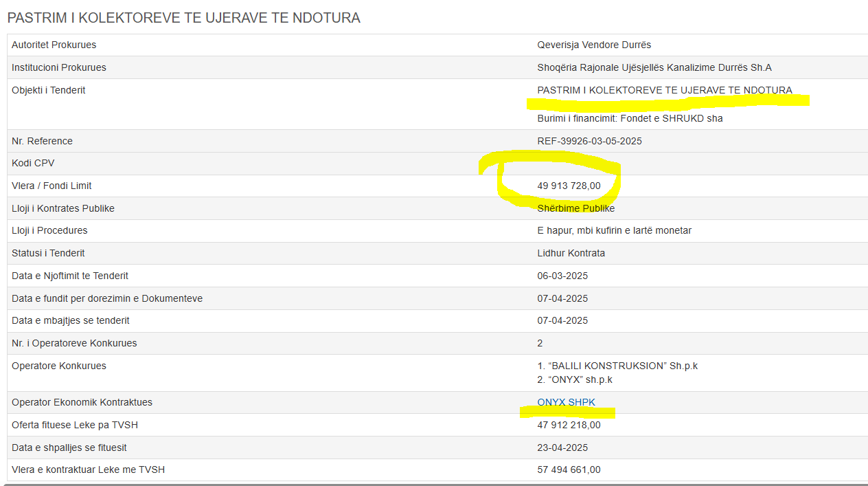
Task: Select the "Qeverisja Vendore Durrës" cell
Action: tap(594, 45)
